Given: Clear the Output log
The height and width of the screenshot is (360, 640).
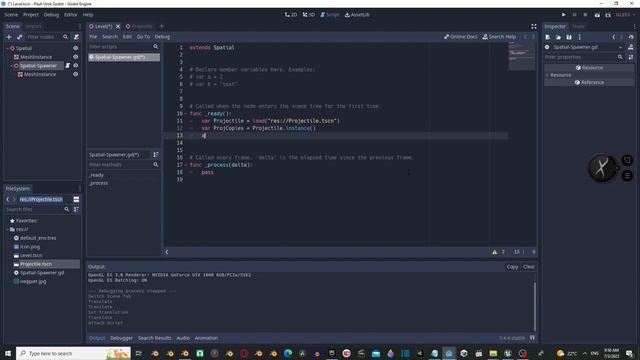Looking at the screenshot, I should (x=529, y=267).
